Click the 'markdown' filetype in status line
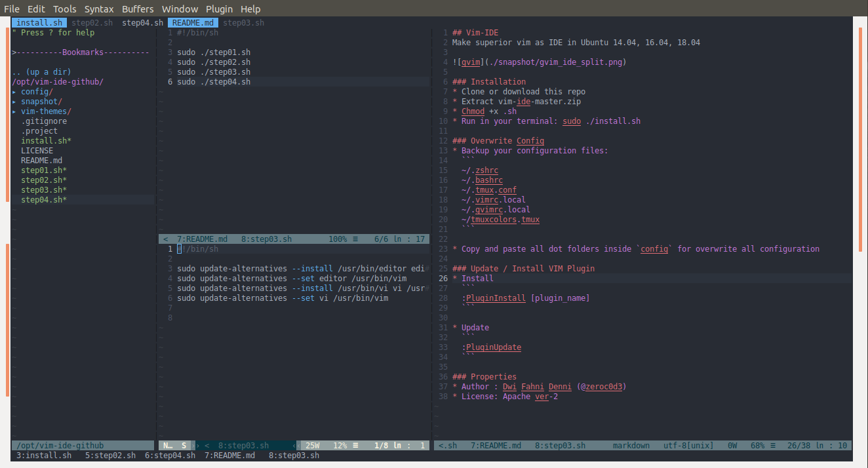 631,446
